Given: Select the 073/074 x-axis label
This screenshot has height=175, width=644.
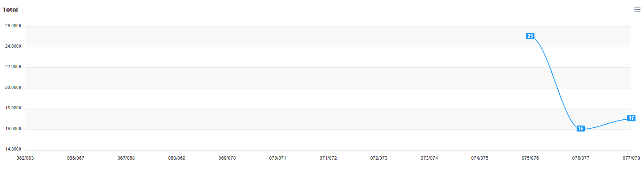Looking at the screenshot, I should pos(429,158).
